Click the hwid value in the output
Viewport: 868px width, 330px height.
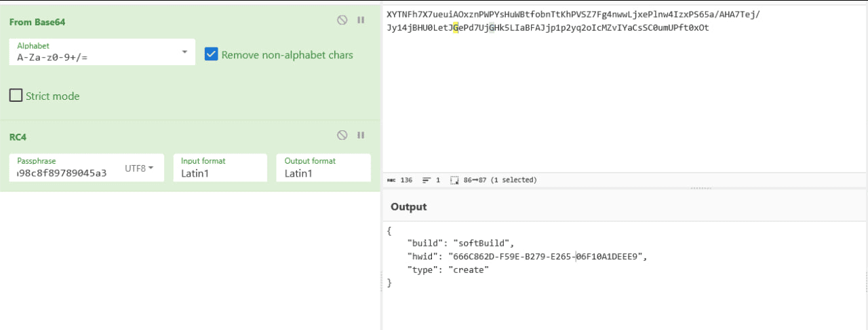[x=545, y=256]
